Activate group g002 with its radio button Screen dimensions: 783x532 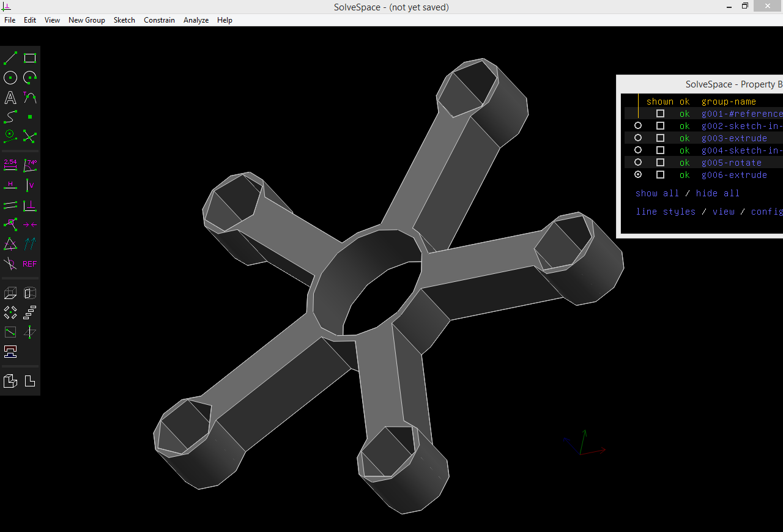click(638, 125)
